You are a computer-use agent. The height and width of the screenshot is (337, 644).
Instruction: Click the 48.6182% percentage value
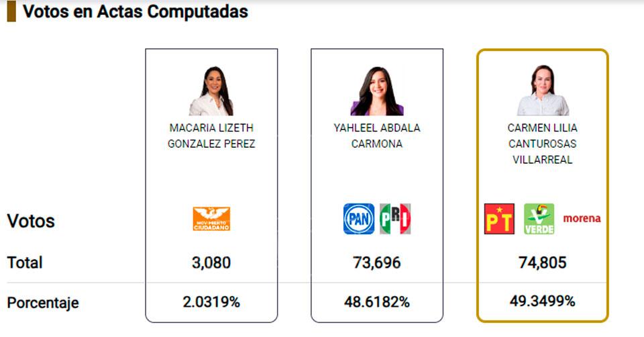tap(376, 302)
